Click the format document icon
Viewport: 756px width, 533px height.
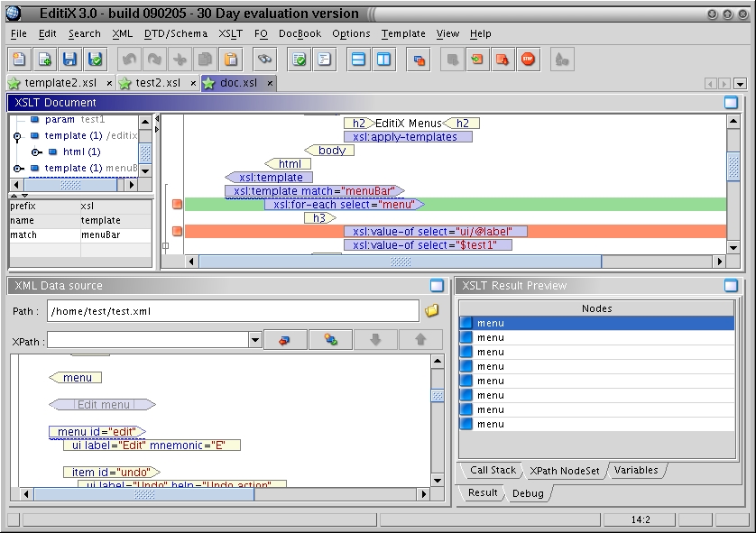(325, 60)
